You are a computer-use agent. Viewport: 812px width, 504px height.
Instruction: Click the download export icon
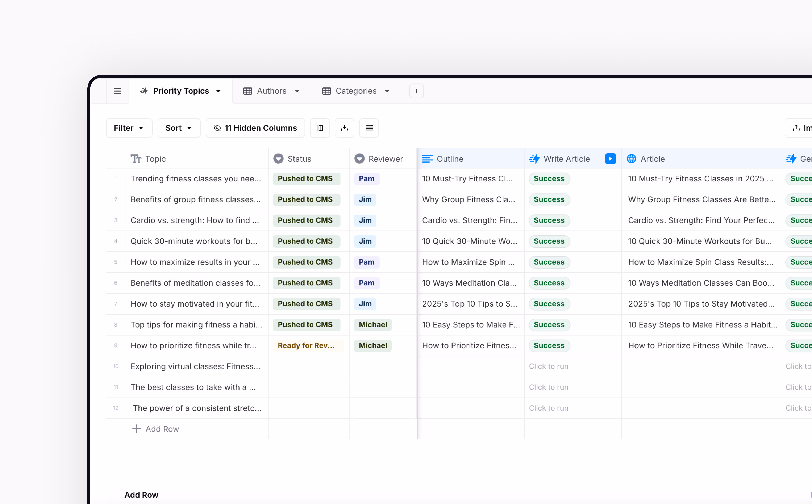pyautogui.click(x=345, y=128)
